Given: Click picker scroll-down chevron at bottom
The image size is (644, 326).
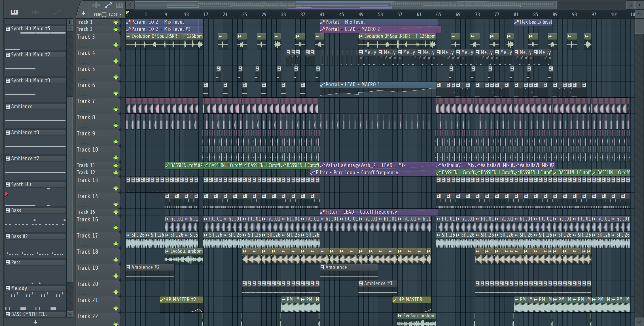Looking at the screenshot, I should (x=70, y=314).
